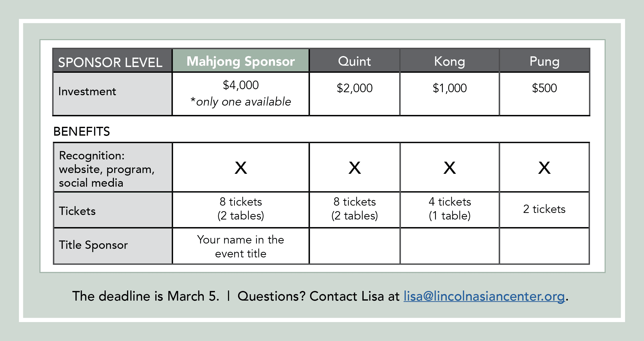The image size is (644, 341).
Task: Select the BENEFITS section heading
Action: [82, 132]
